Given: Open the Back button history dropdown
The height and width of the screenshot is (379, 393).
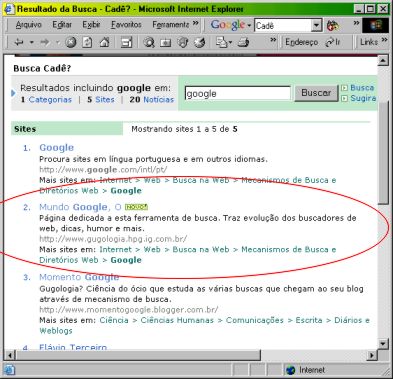Looking at the screenshot, I should [32, 42].
